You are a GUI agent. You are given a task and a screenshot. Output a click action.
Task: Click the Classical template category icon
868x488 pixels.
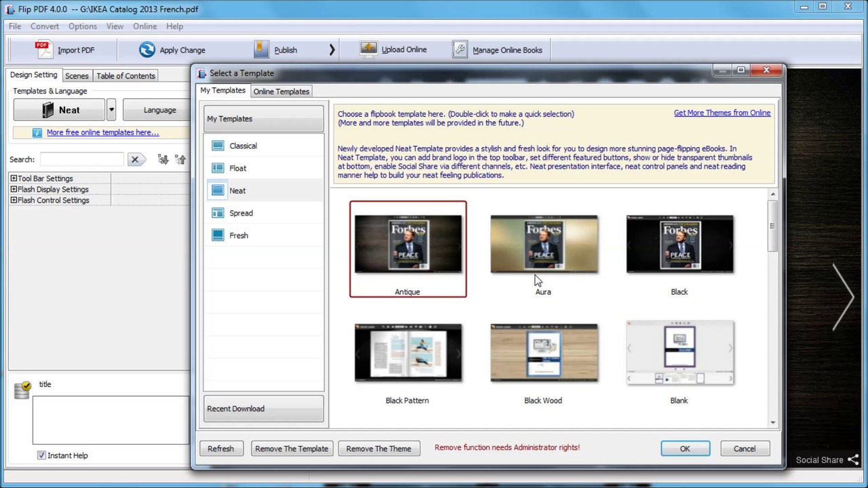click(218, 146)
